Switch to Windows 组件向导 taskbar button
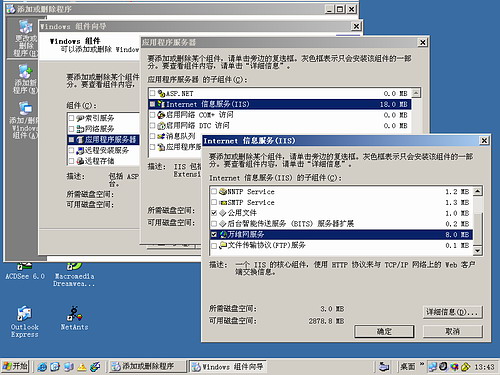This screenshot has width=500, height=375. (228, 367)
